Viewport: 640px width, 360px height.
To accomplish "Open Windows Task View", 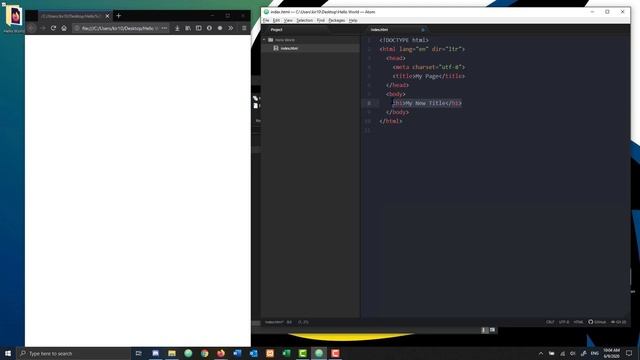I will 138,353.
